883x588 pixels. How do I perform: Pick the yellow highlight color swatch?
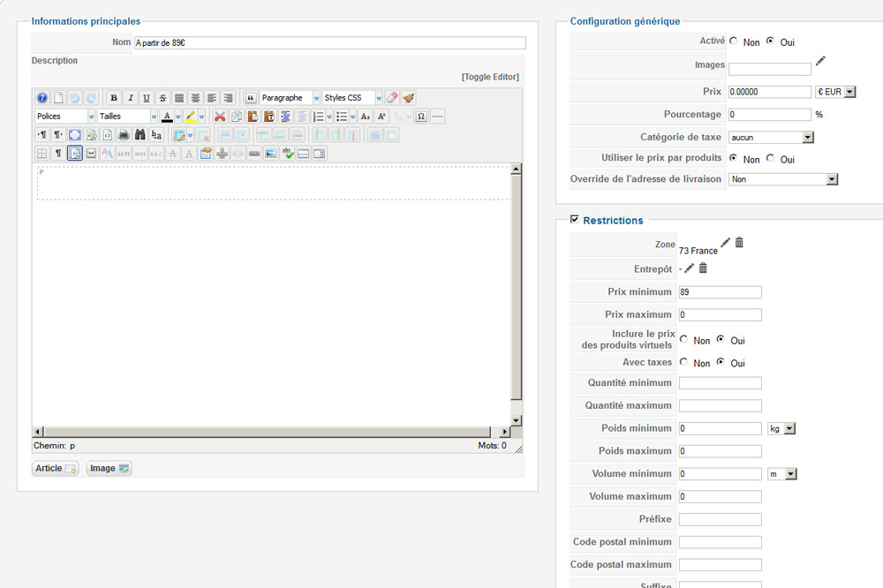[x=191, y=117]
